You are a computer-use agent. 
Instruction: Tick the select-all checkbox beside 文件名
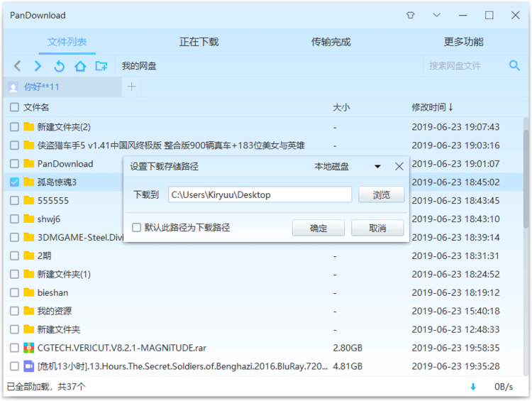pos(14,108)
